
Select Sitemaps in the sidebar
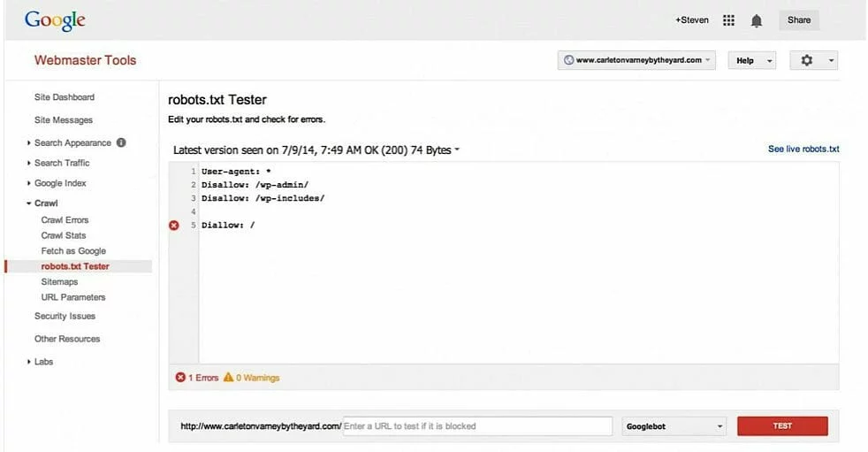click(59, 281)
